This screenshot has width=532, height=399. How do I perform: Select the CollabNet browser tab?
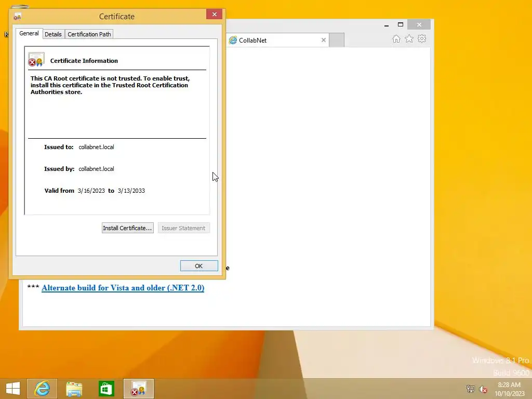277,41
